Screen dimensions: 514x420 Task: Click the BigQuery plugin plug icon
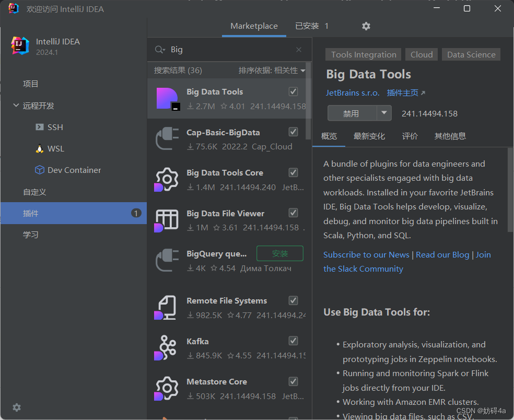click(x=167, y=260)
